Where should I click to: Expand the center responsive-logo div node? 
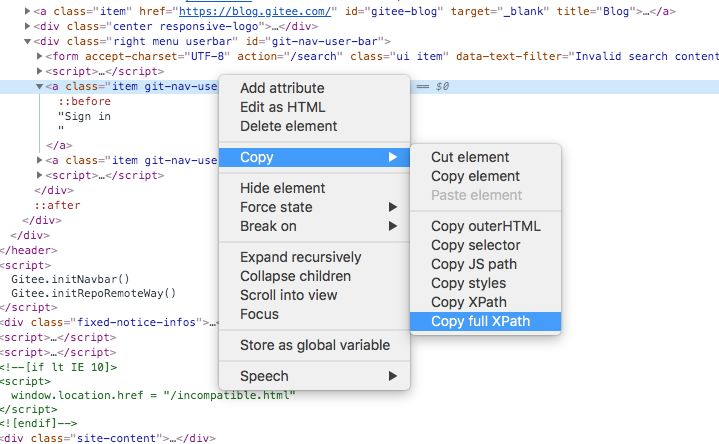[27, 25]
